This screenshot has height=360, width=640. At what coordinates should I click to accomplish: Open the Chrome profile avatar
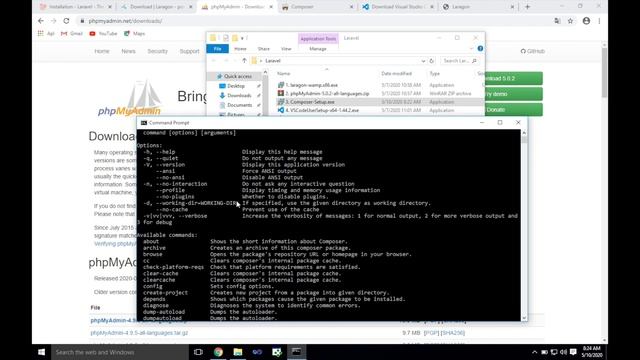(x=586, y=21)
